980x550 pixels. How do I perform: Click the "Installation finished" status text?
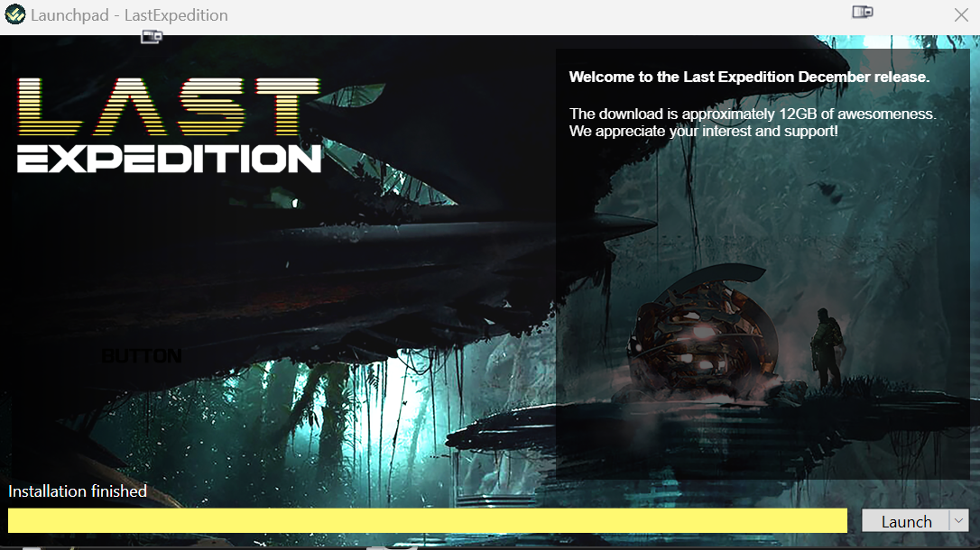click(78, 491)
